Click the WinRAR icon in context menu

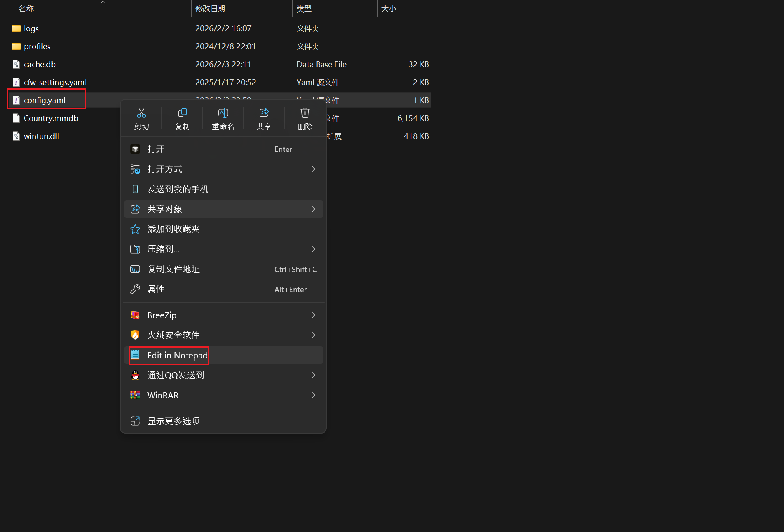pos(135,395)
